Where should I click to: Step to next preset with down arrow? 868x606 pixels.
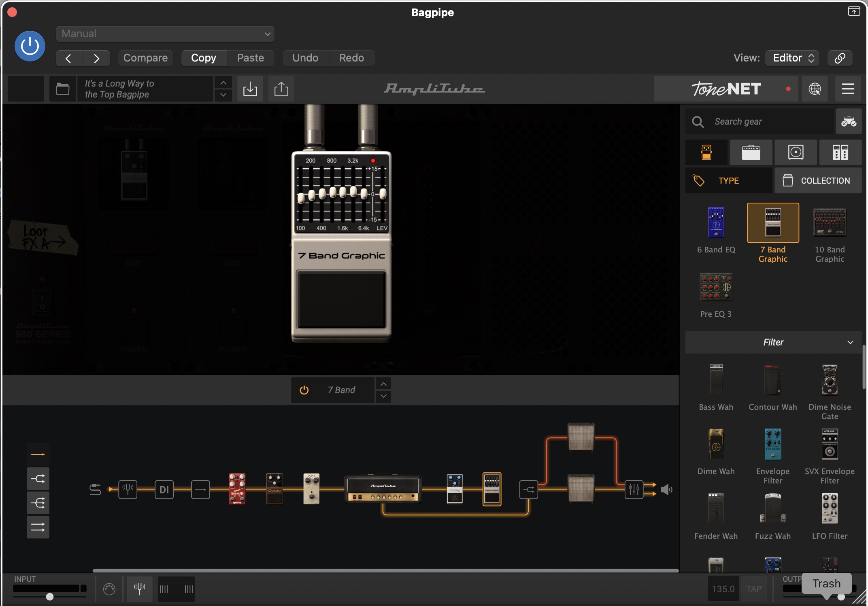pos(223,95)
